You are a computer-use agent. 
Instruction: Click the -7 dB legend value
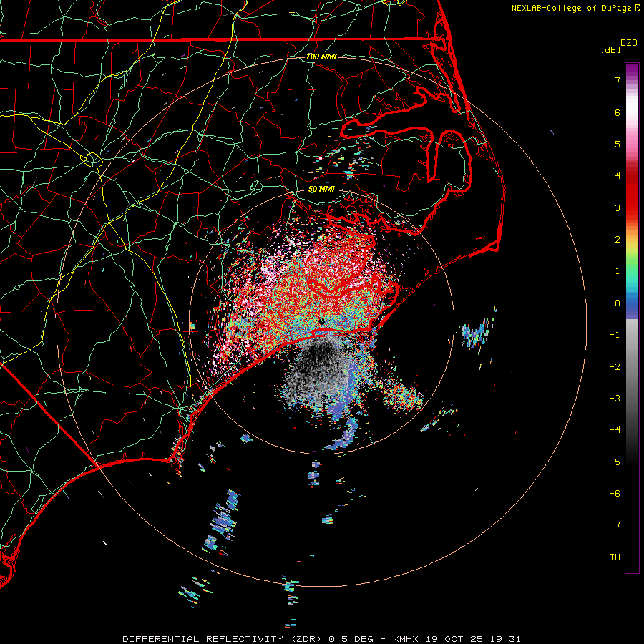tap(615, 525)
